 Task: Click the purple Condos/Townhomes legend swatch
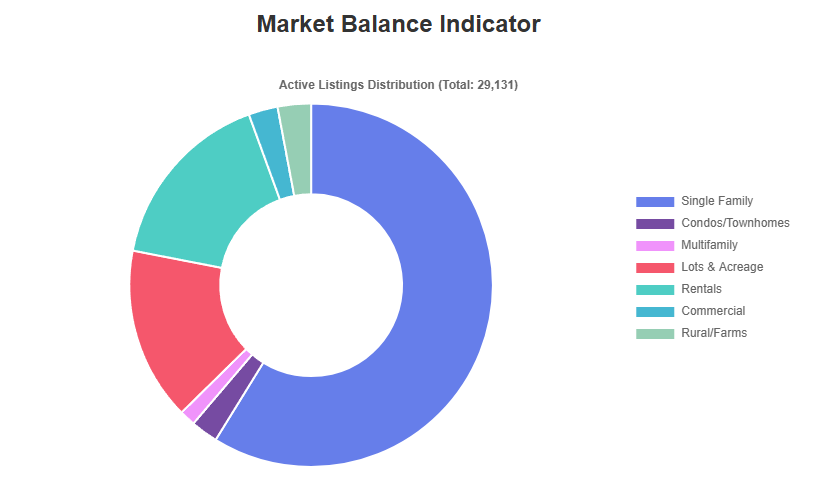[x=655, y=223]
